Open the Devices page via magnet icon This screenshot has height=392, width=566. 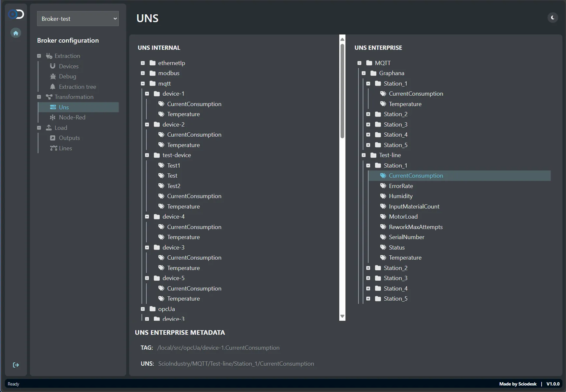point(53,66)
